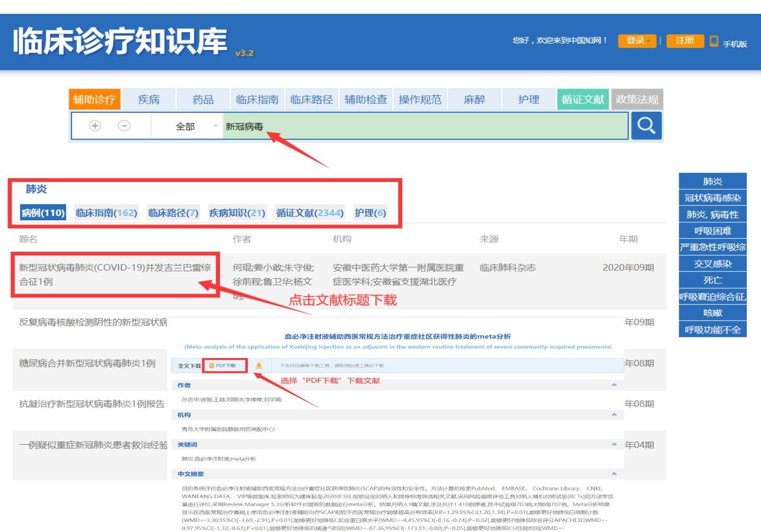Open the 全部 search scope dropdown

pyautogui.click(x=186, y=126)
